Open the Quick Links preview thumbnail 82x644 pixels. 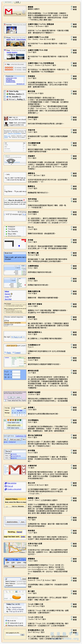[x=15, y=80]
